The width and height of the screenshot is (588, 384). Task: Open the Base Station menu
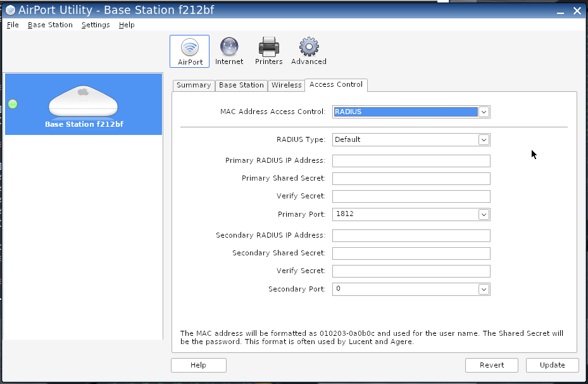pos(50,25)
